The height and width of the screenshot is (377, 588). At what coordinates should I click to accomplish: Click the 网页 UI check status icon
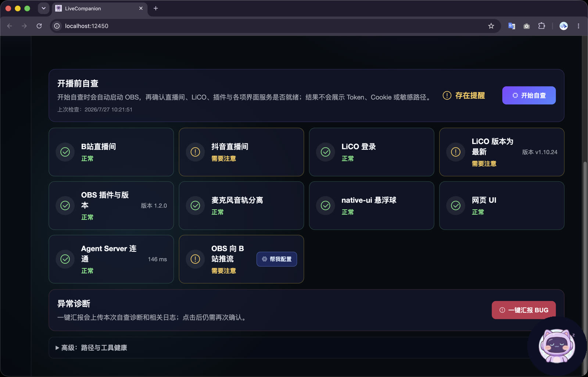[x=456, y=206]
